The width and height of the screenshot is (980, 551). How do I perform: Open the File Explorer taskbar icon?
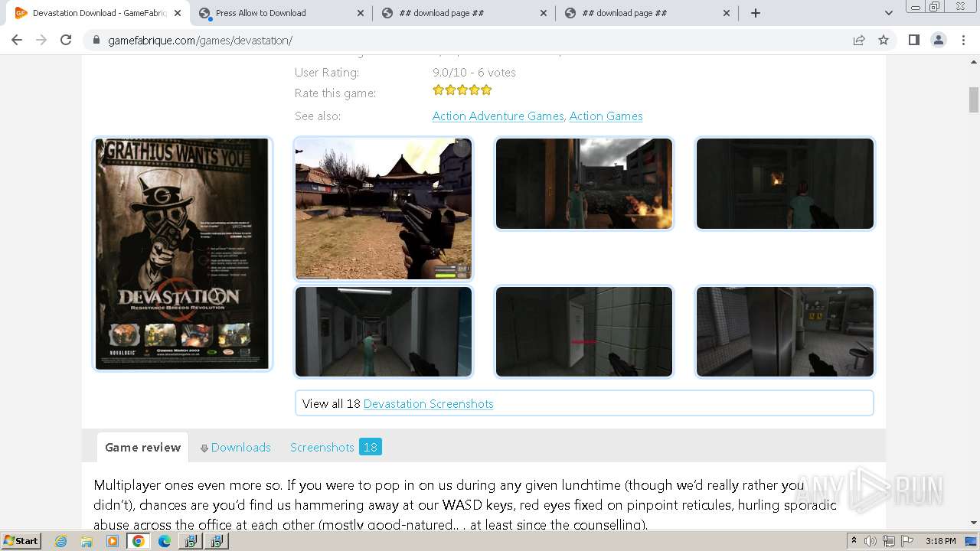pos(87,541)
